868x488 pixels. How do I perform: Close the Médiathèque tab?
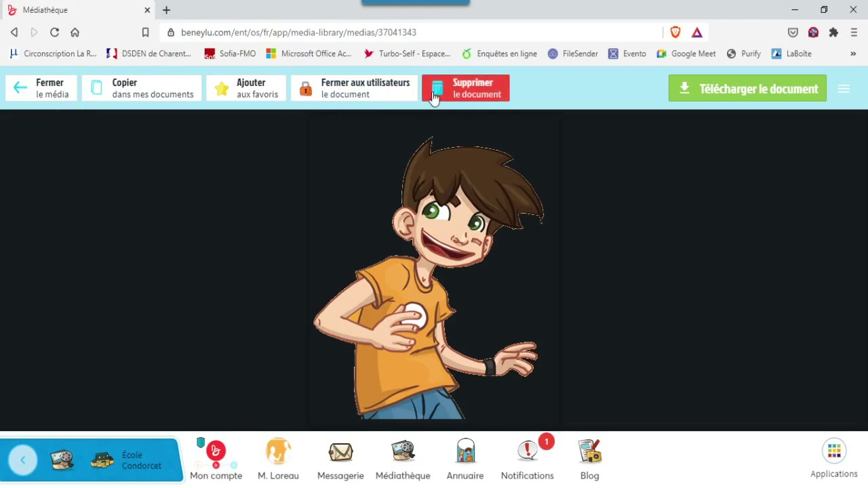point(147,10)
